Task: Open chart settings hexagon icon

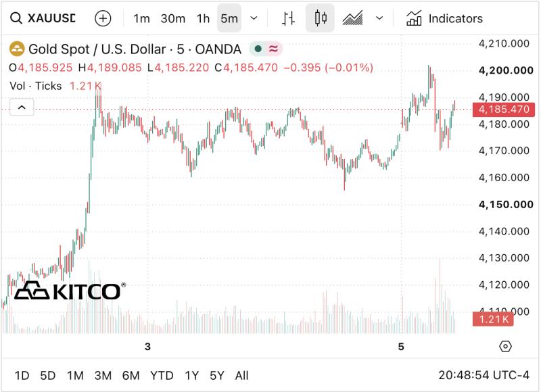Action: (505, 346)
